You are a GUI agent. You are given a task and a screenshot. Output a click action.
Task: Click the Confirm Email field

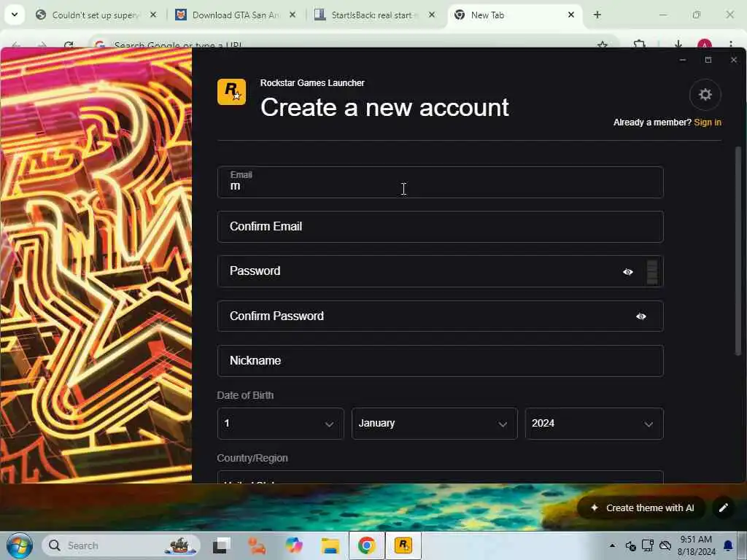click(440, 227)
